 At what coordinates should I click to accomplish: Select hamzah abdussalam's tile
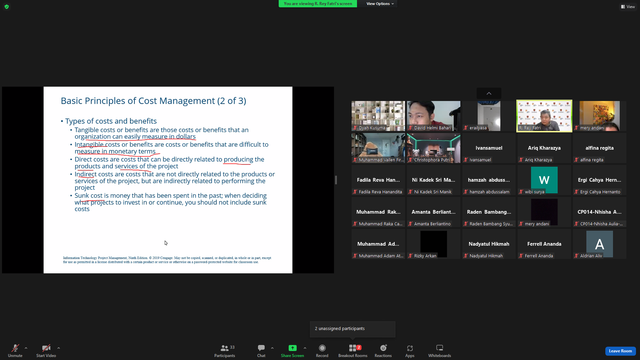tap(489, 180)
